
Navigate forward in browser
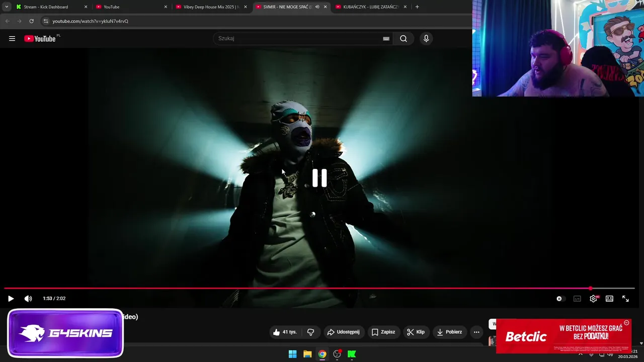pos(19,21)
